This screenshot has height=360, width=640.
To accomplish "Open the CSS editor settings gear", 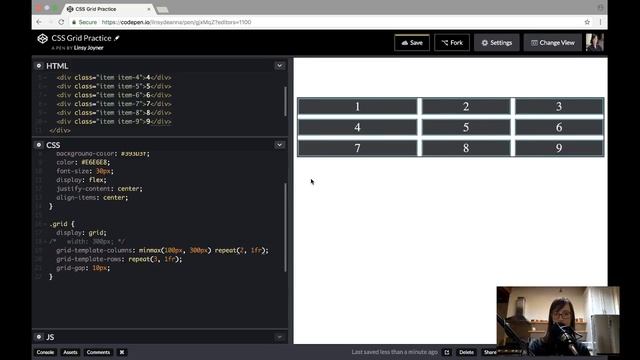I will 39,145.
